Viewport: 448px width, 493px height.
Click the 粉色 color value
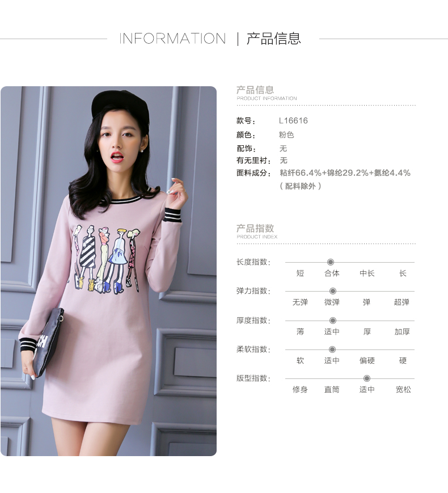coord(286,135)
